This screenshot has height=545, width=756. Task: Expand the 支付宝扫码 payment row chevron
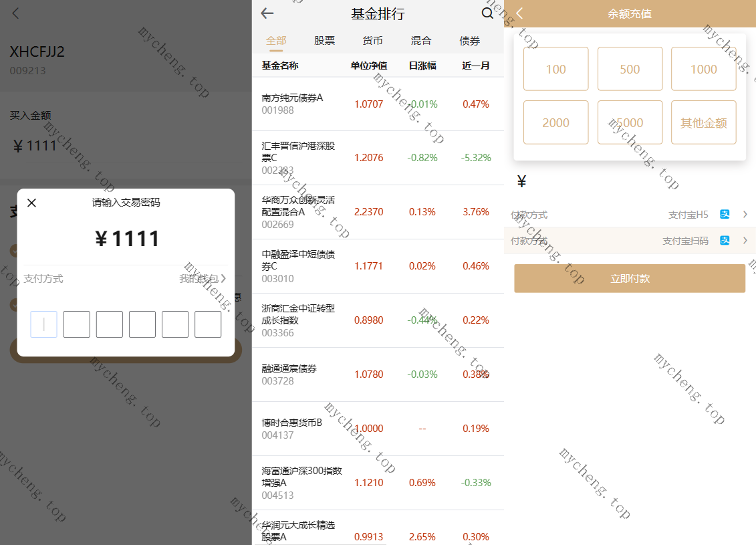point(745,240)
